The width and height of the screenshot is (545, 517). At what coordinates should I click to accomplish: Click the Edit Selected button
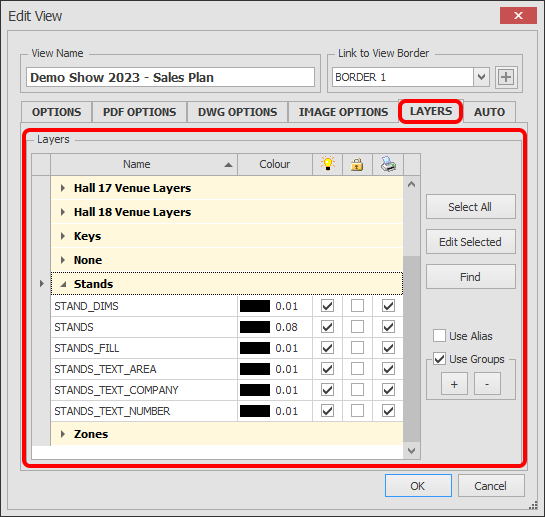(x=471, y=242)
